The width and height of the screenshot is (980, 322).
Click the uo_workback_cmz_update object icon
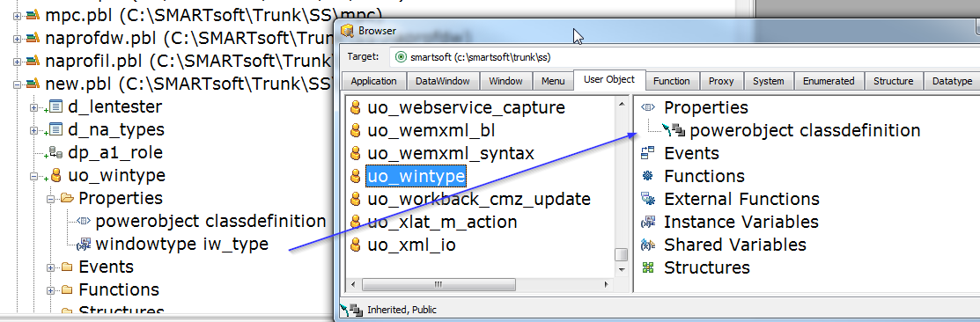click(x=356, y=199)
